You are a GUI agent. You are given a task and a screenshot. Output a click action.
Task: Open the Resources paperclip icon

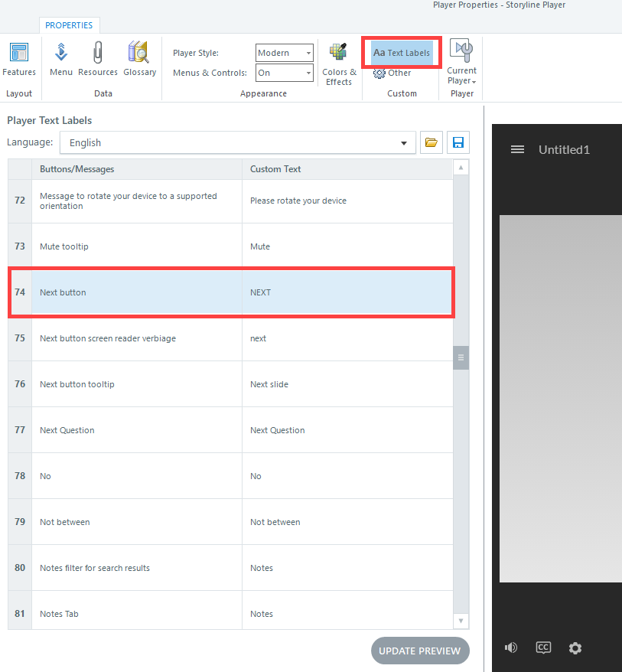click(x=98, y=60)
